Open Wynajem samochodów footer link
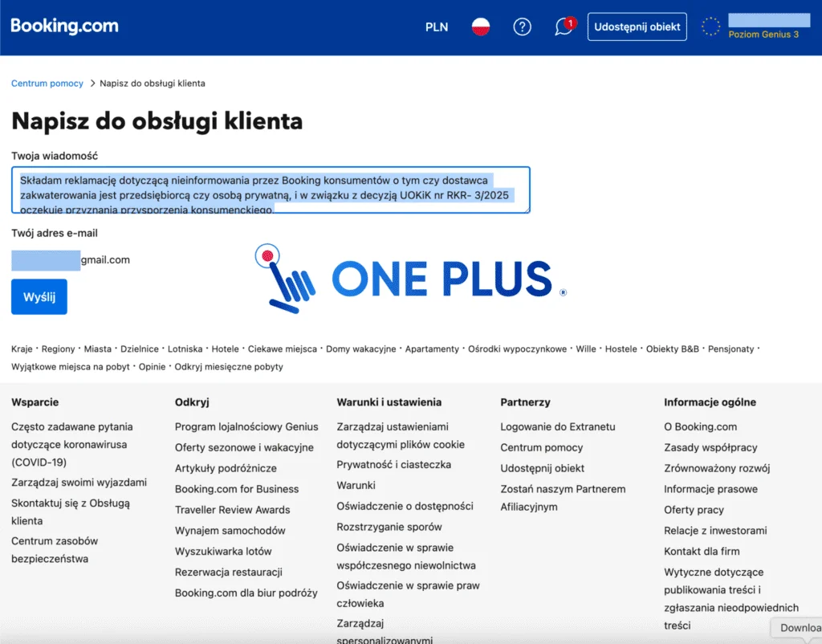 pyautogui.click(x=230, y=531)
